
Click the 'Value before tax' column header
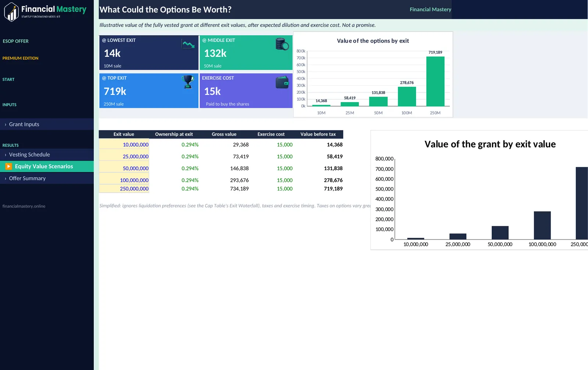(318, 134)
